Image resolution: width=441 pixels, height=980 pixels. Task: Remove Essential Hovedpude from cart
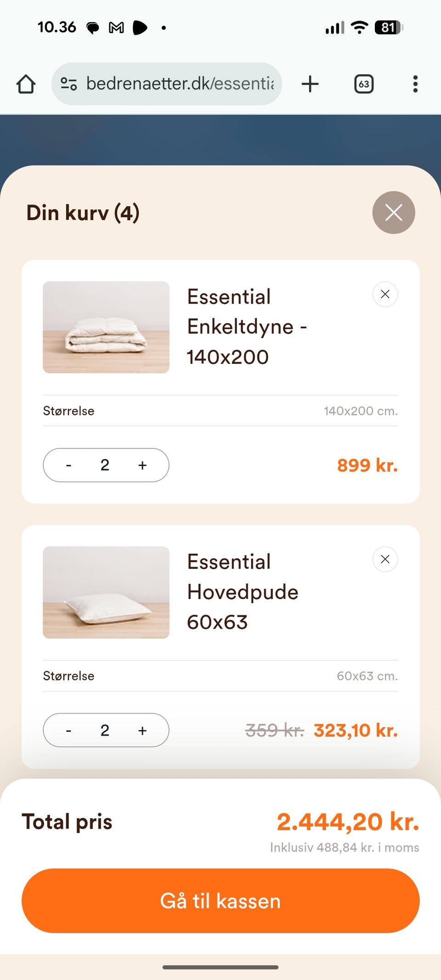(385, 559)
